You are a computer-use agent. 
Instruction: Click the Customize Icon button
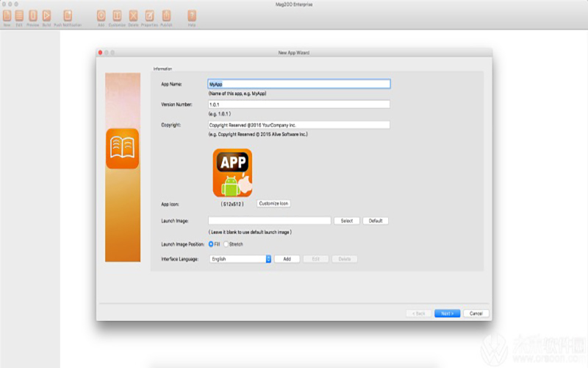click(x=273, y=204)
